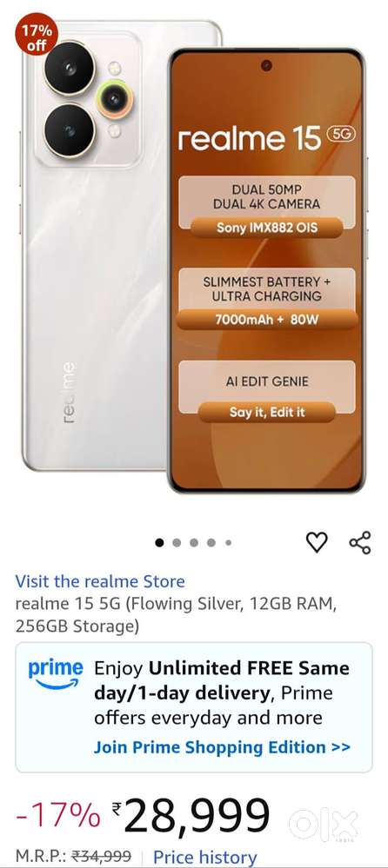Tap the share icon
The height and width of the screenshot is (868, 388).
pyautogui.click(x=360, y=542)
